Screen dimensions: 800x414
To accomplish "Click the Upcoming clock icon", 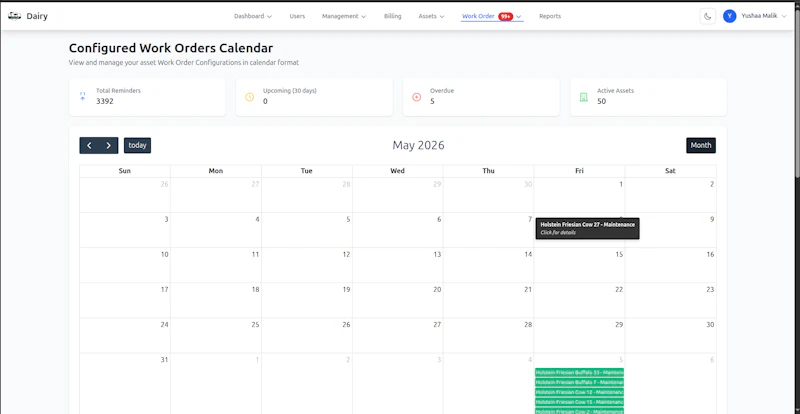I will [249, 97].
